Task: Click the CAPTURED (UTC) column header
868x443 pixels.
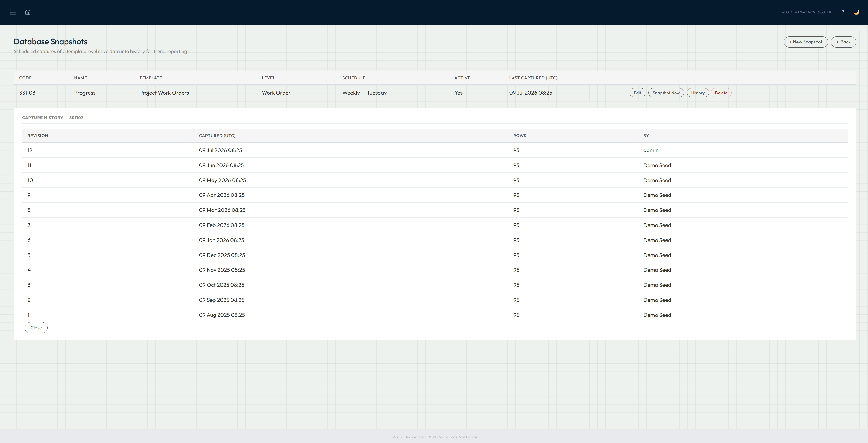Action: coord(217,136)
